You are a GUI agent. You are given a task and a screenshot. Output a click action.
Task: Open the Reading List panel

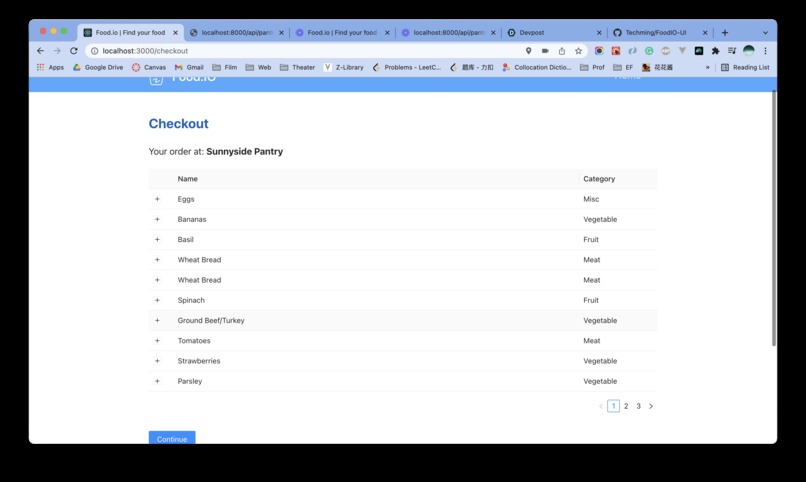745,67
